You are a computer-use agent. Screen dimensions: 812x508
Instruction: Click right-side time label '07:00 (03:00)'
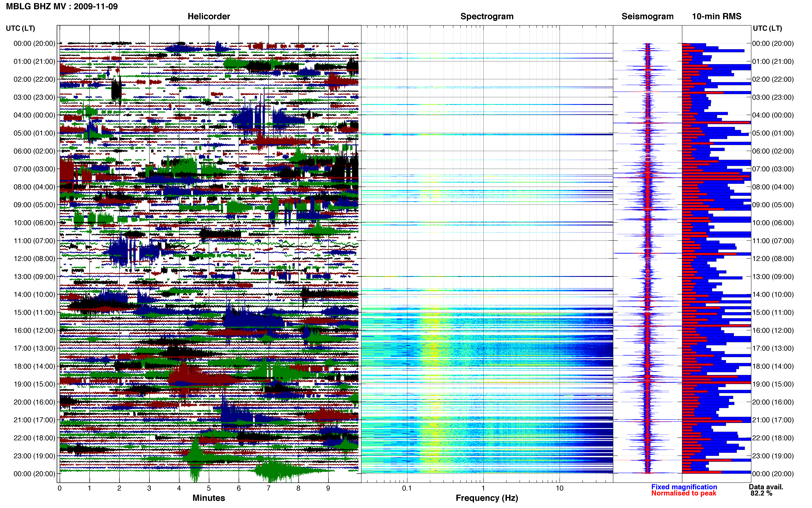click(x=773, y=169)
